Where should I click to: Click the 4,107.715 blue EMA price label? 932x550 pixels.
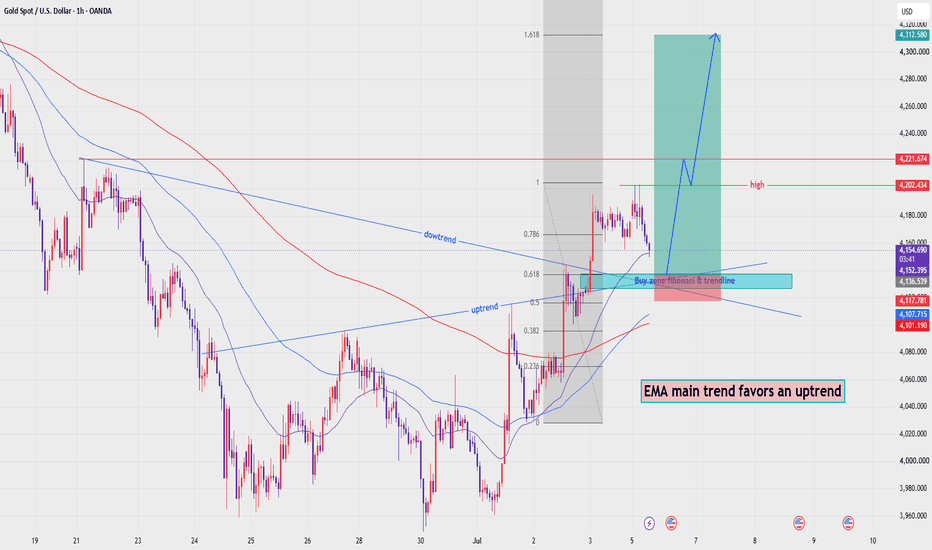[x=913, y=314]
